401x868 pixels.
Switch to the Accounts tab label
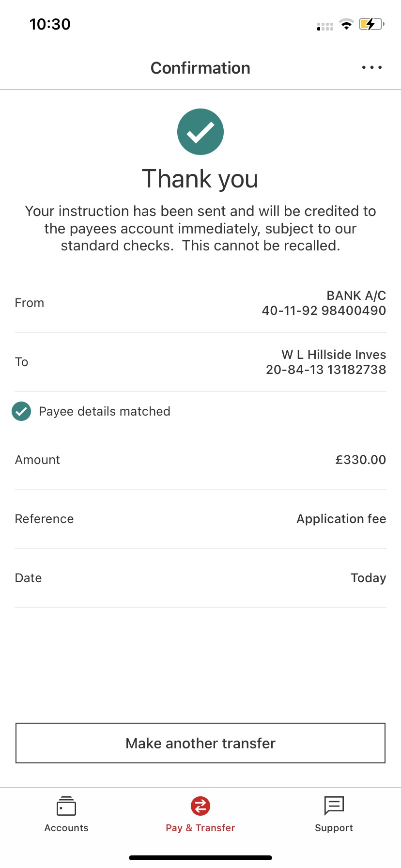pos(66,828)
